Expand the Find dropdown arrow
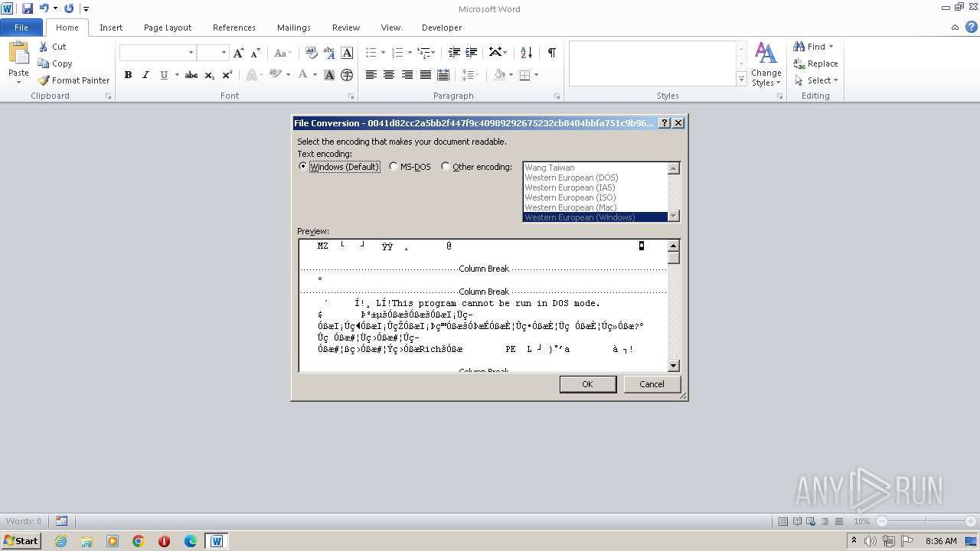 [x=831, y=47]
